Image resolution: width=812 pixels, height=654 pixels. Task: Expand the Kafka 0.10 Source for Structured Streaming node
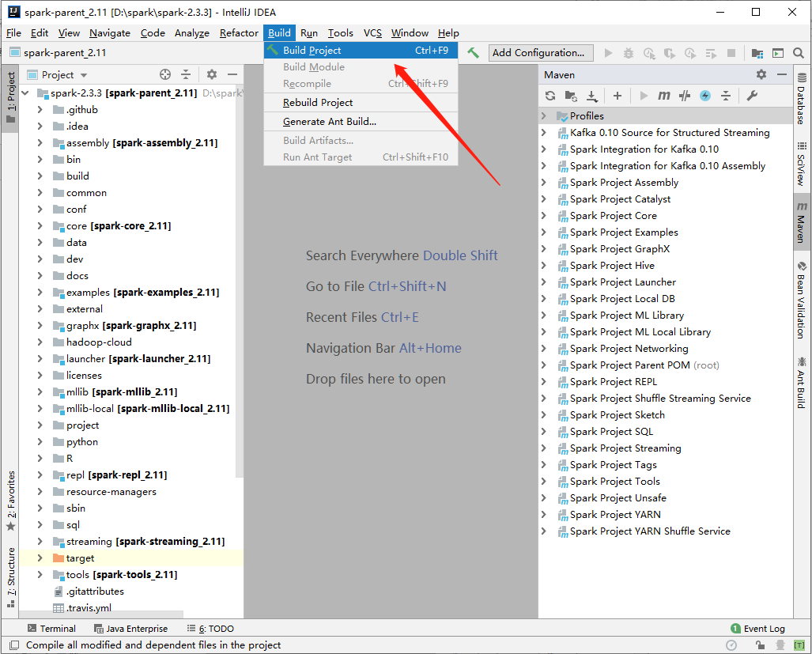coord(543,132)
